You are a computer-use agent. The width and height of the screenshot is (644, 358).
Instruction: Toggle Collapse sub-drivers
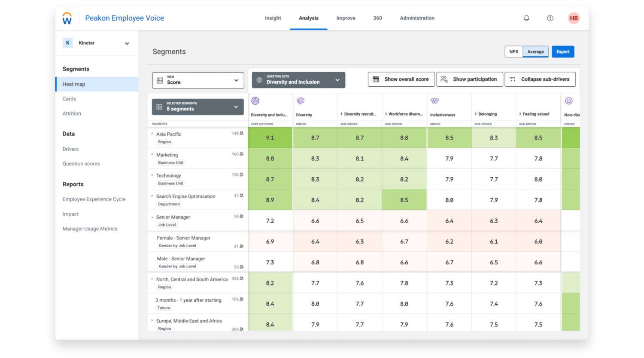(x=540, y=79)
